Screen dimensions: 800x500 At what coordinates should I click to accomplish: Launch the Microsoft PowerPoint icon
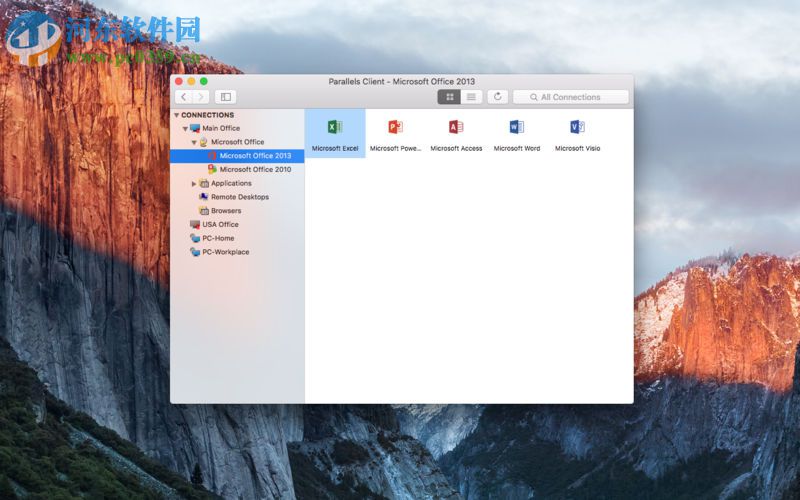point(395,127)
